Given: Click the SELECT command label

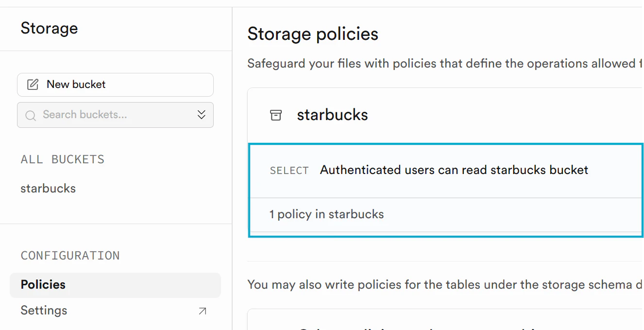Looking at the screenshot, I should pos(289,171).
